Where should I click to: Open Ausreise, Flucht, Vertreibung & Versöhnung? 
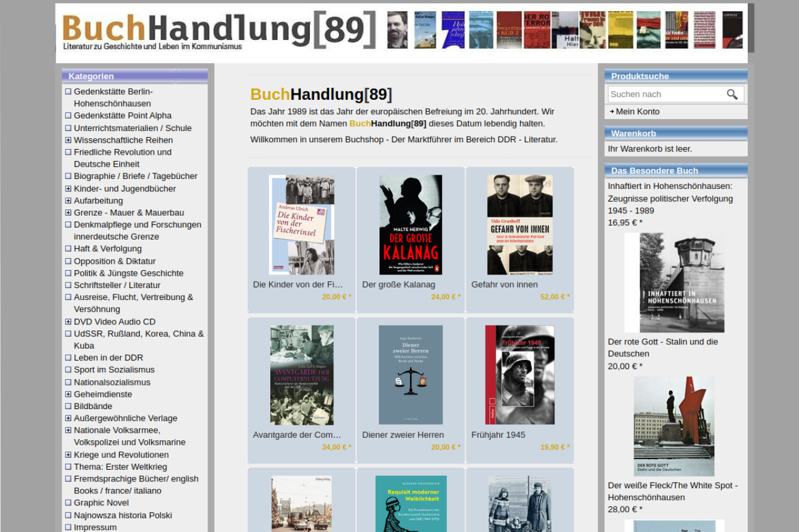[134, 303]
